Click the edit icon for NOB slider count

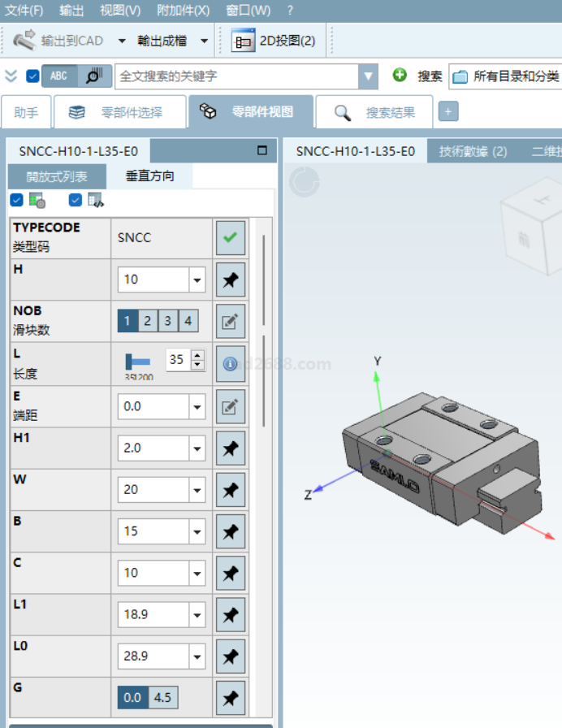(231, 322)
